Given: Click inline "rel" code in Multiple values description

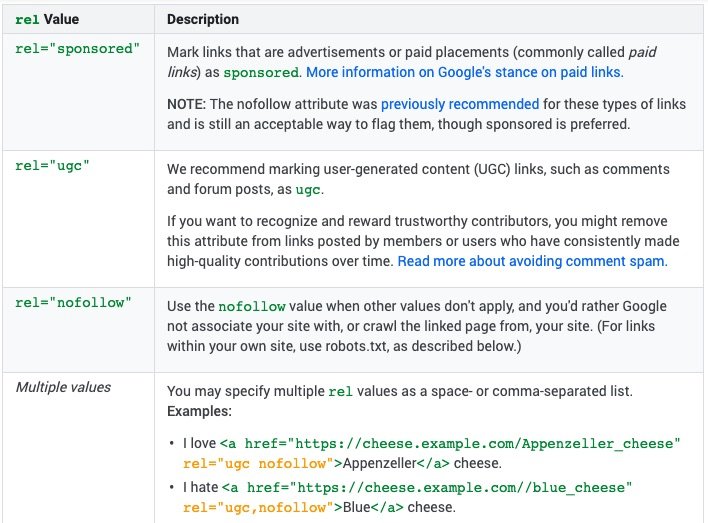Looking at the screenshot, I should [x=340, y=391].
